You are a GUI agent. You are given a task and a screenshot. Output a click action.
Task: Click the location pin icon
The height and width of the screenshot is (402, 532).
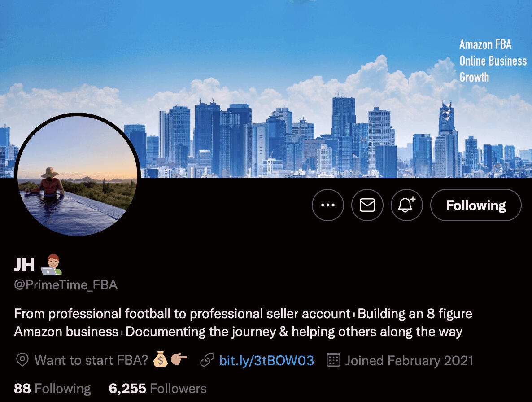(x=22, y=360)
